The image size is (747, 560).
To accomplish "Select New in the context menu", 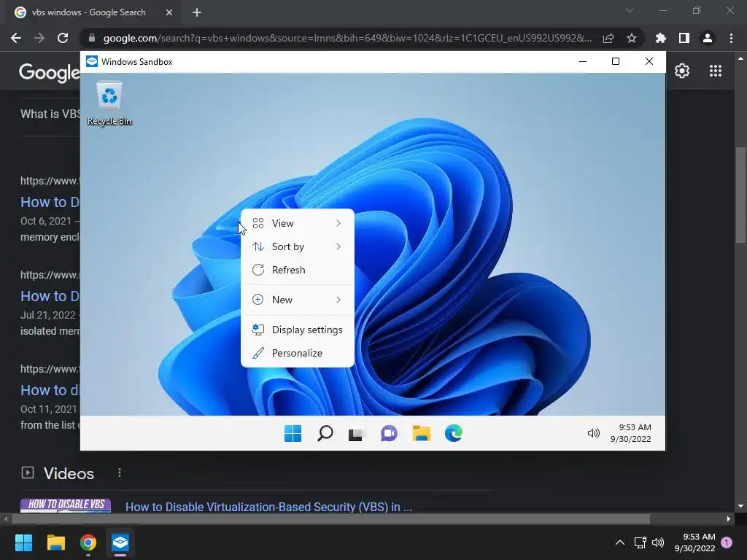I will point(298,300).
